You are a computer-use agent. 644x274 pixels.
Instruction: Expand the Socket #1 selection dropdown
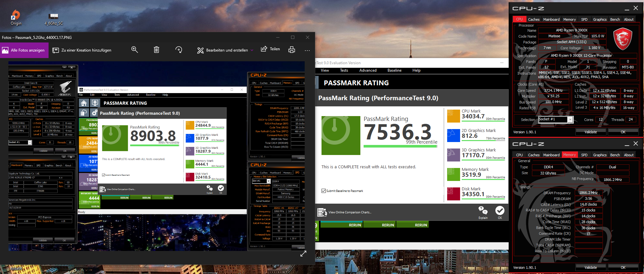tap(570, 120)
